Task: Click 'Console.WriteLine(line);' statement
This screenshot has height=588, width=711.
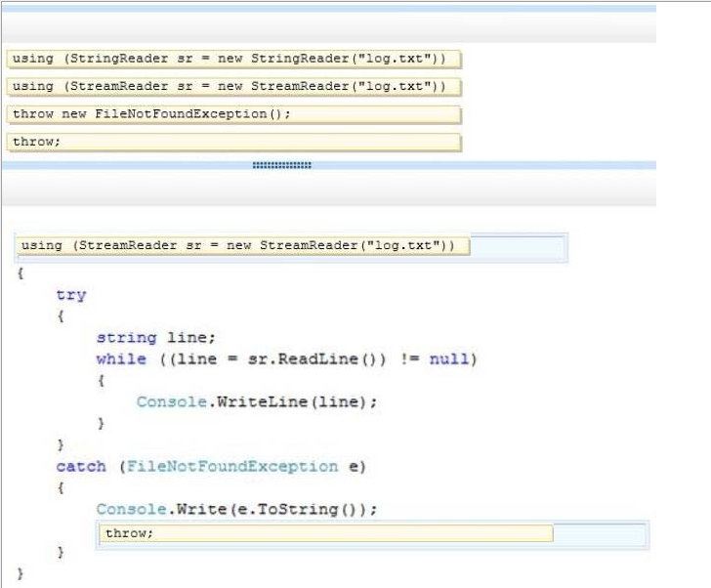Action: (257, 402)
